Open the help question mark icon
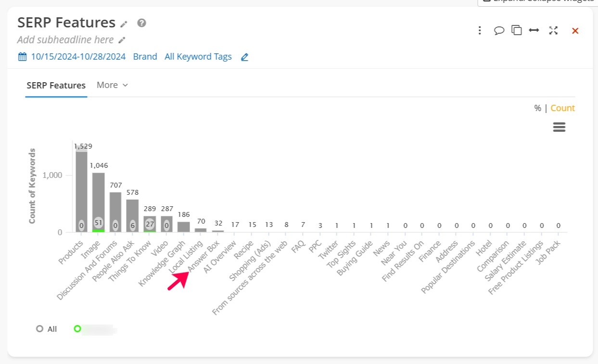Image resolution: width=598 pixels, height=364 pixels. [x=141, y=23]
